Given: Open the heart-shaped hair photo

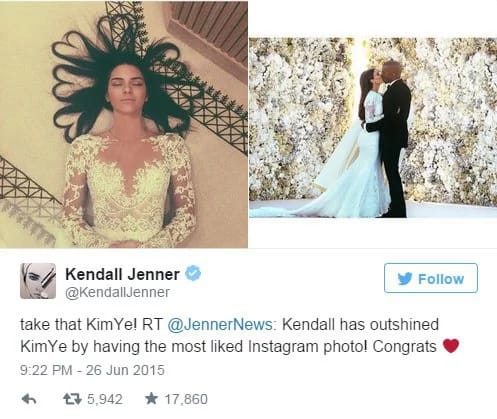Looking at the screenshot, I should 124,124.
